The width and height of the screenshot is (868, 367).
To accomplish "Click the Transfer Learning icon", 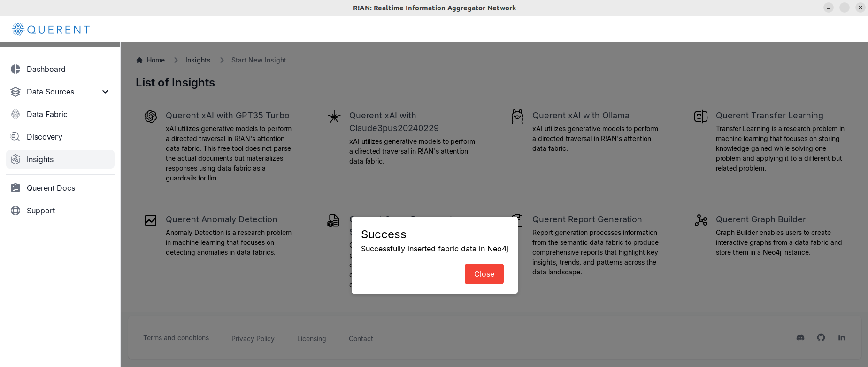I will click(x=701, y=117).
